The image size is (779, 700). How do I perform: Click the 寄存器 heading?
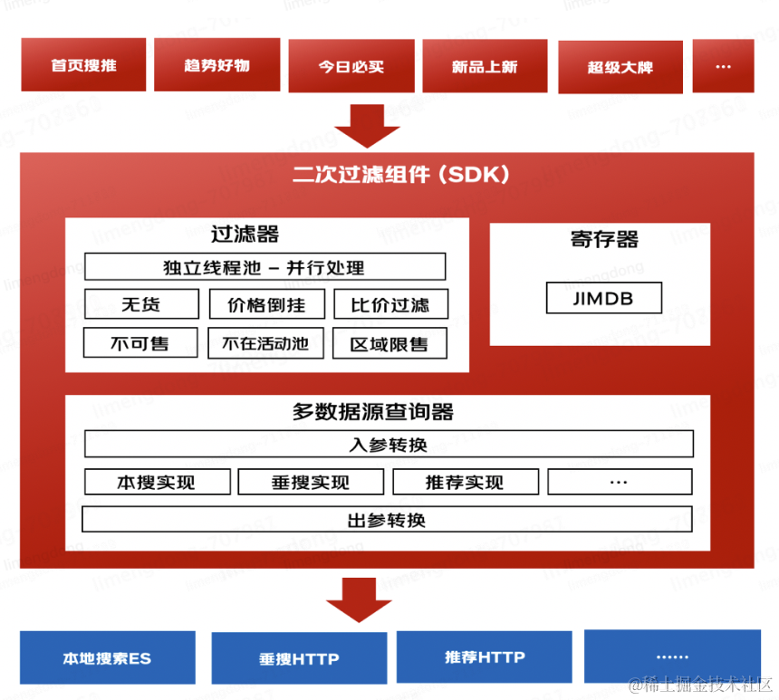point(604,239)
